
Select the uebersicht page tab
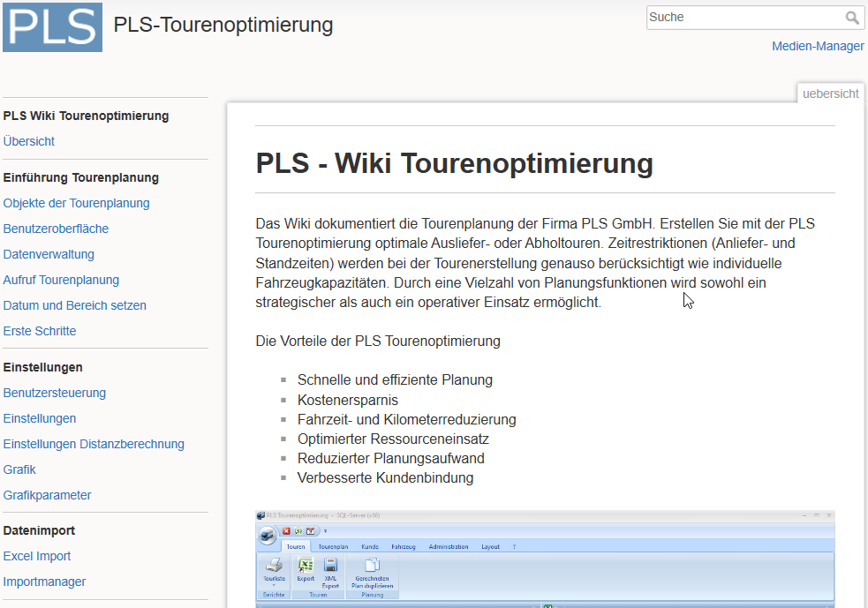pos(830,94)
